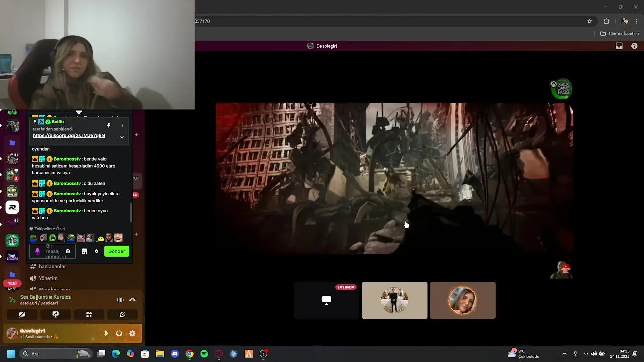
Task: Select the first Pepe follower emote
Action: (33, 238)
